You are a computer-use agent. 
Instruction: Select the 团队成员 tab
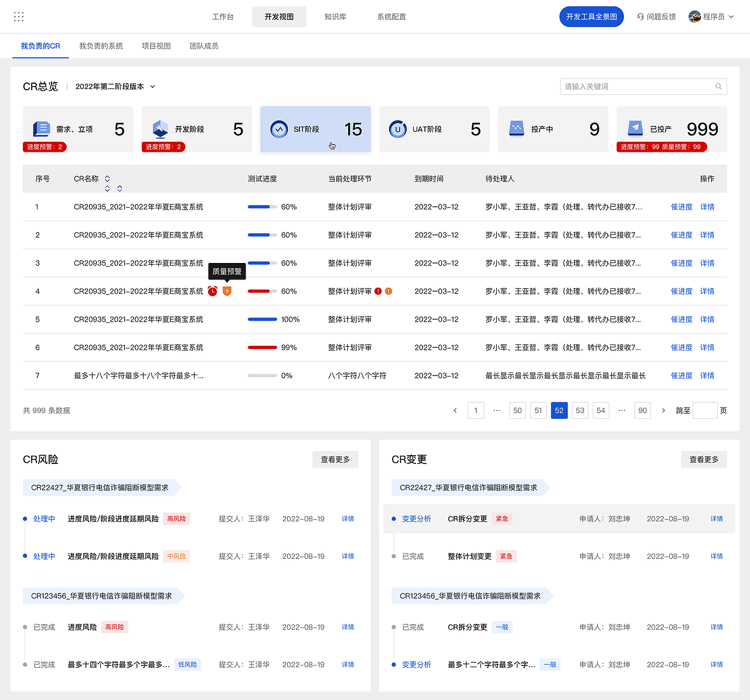(x=204, y=46)
